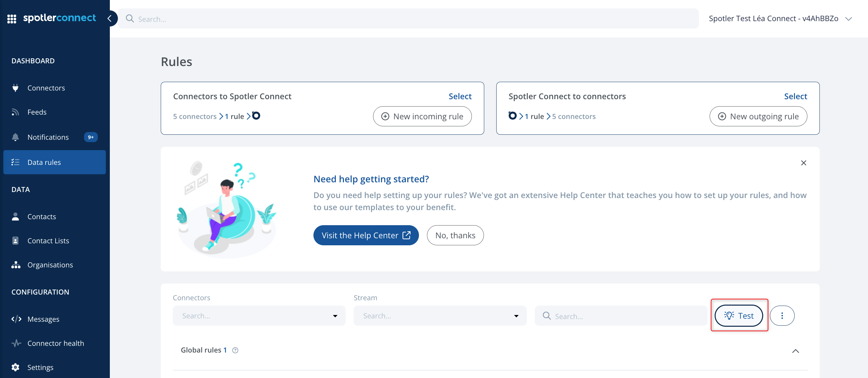Select Data rules in the sidebar
This screenshot has width=868, height=378.
(x=55, y=162)
